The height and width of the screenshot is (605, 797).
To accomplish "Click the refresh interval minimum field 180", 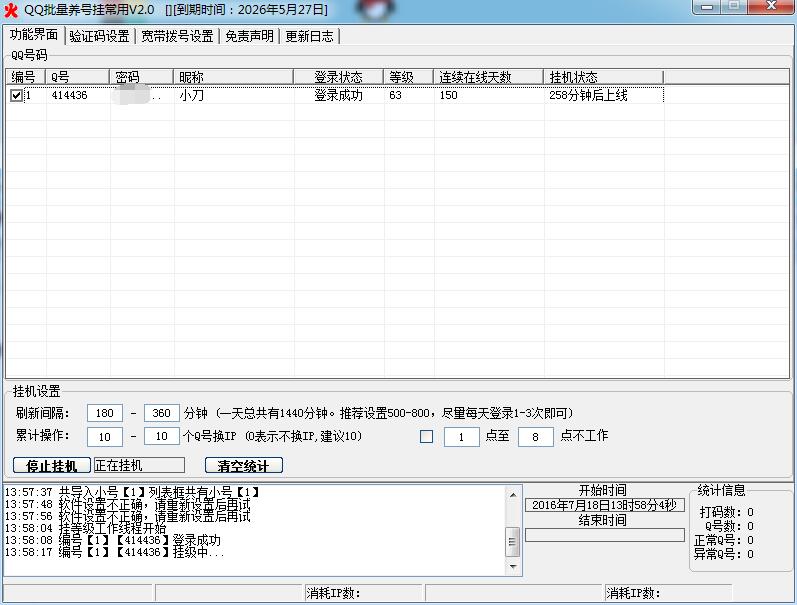I will (x=105, y=413).
